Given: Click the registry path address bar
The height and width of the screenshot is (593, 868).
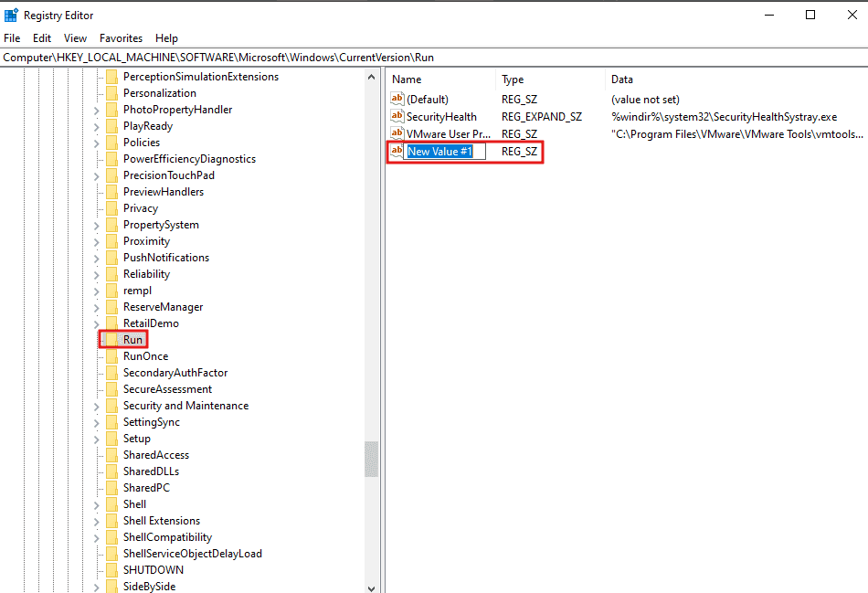Looking at the screenshot, I should tap(434, 57).
